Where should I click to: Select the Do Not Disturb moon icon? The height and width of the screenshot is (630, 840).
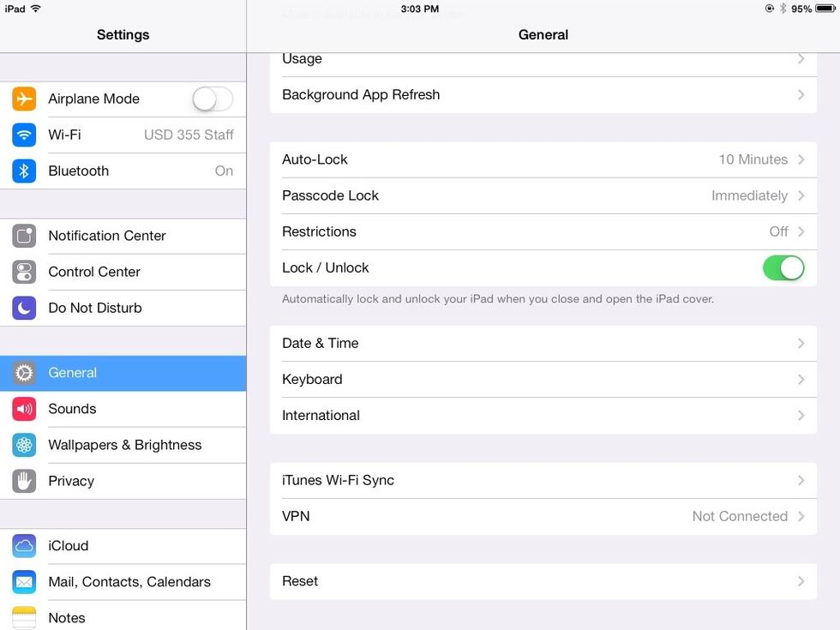(22, 308)
